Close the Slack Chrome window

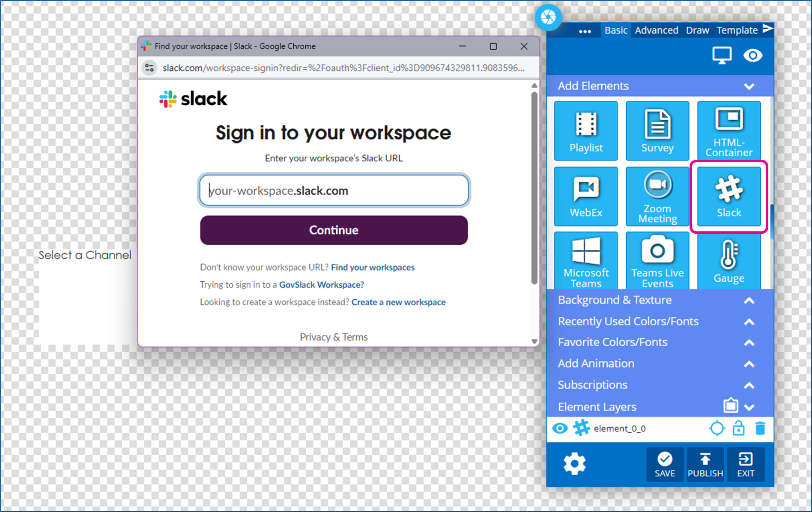[x=524, y=46]
